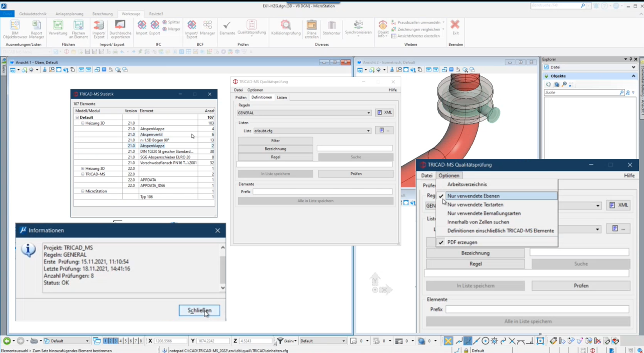The width and height of the screenshot is (644, 353).
Task: Click the XML button in front Qualitätsprüfung window
Action: 619,205
